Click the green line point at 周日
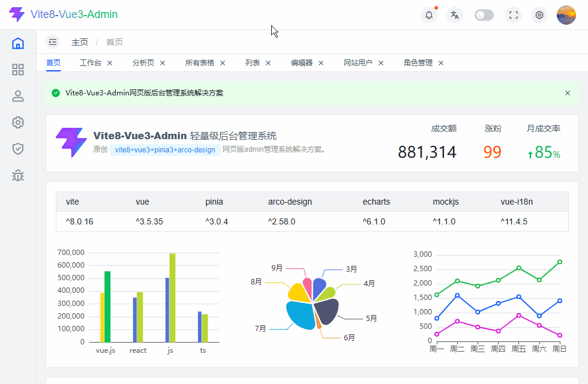Viewport: 588px width, 384px height. point(559,262)
